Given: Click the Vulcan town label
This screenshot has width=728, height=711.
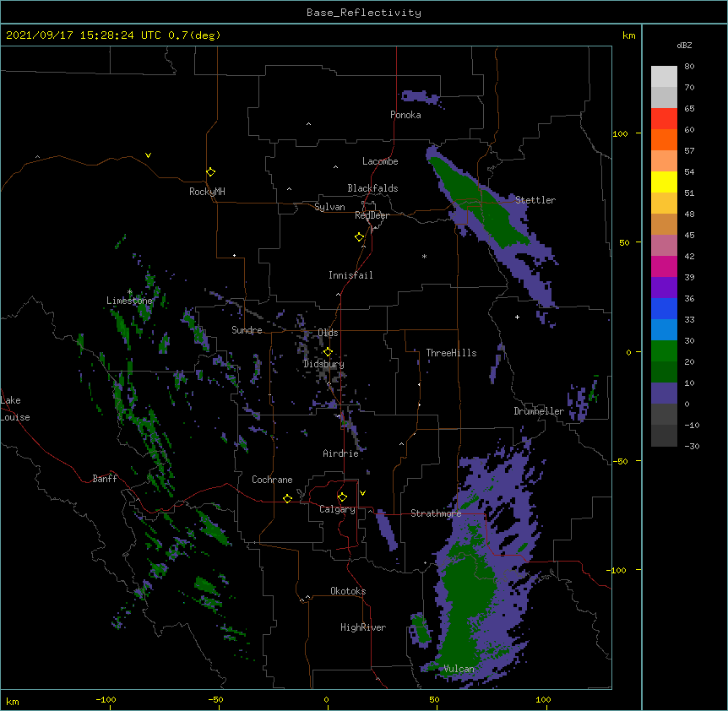Looking at the screenshot, I should pos(459,669).
